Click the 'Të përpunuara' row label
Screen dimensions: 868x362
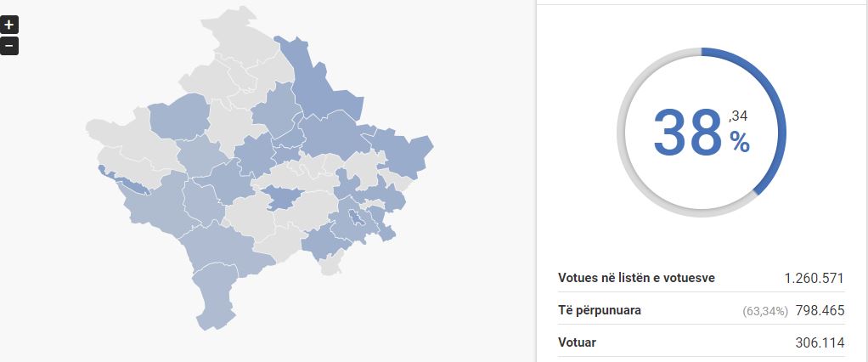(x=600, y=310)
